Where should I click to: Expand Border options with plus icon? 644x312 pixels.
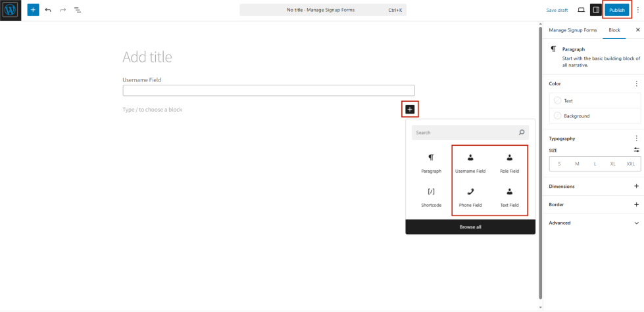pyautogui.click(x=637, y=204)
